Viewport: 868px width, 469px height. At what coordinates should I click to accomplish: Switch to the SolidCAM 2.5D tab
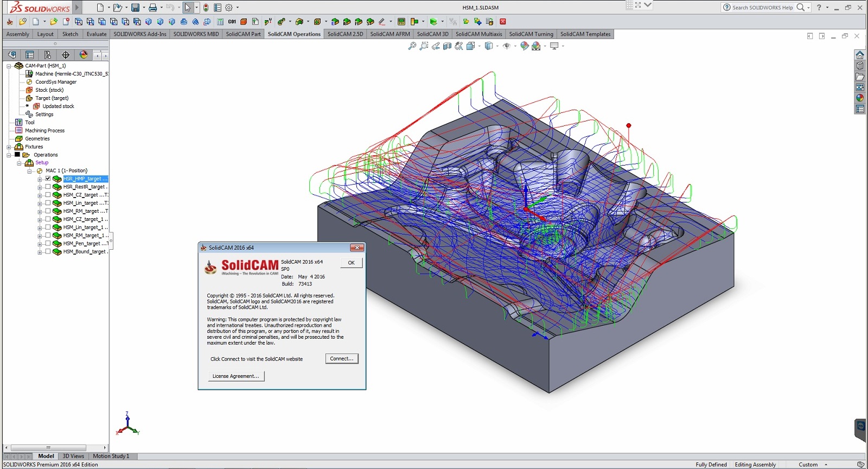[345, 34]
